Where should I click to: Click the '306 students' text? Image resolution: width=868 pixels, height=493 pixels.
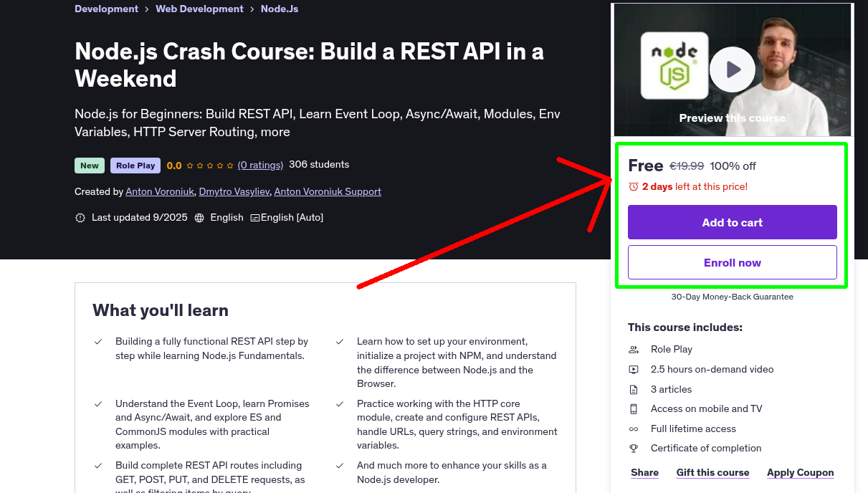319,164
